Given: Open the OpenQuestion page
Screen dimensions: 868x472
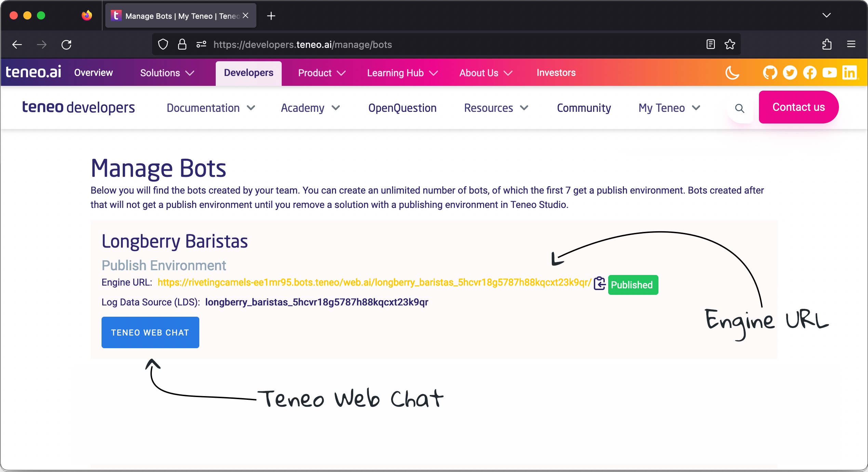Looking at the screenshot, I should coord(402,108).
